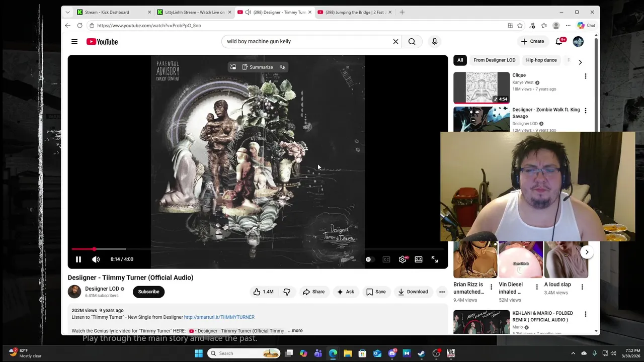Screen dimensions: 644x362
Task: Select the All filter chip
Action: 460,60
